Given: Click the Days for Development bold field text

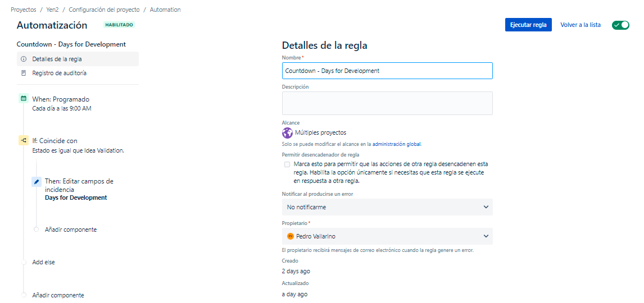Looking at the screenshot, I should coord(76,198).
